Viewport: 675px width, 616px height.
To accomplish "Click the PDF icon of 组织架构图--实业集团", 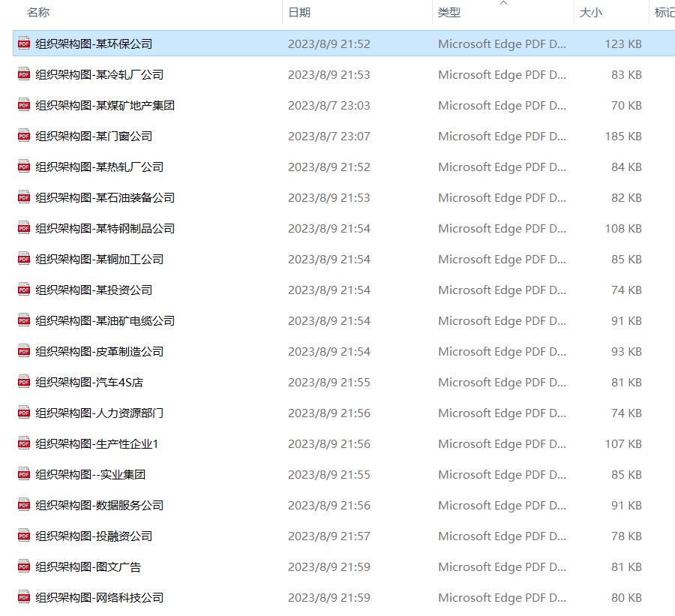I will 24,474.
